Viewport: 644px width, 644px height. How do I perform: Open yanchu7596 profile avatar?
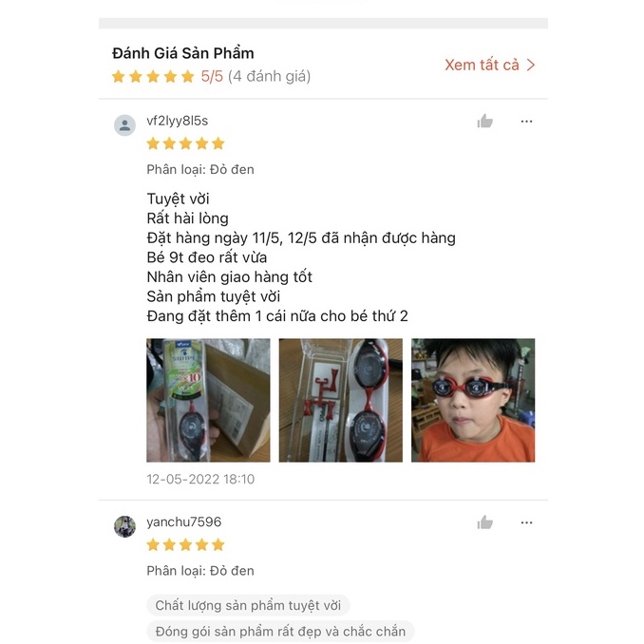pos(124,526)
